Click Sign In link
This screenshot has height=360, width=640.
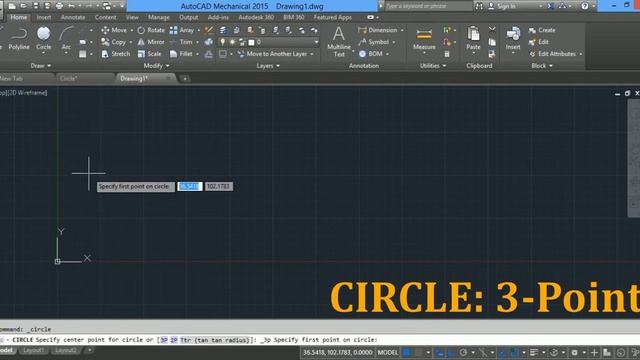pos(506,6)
